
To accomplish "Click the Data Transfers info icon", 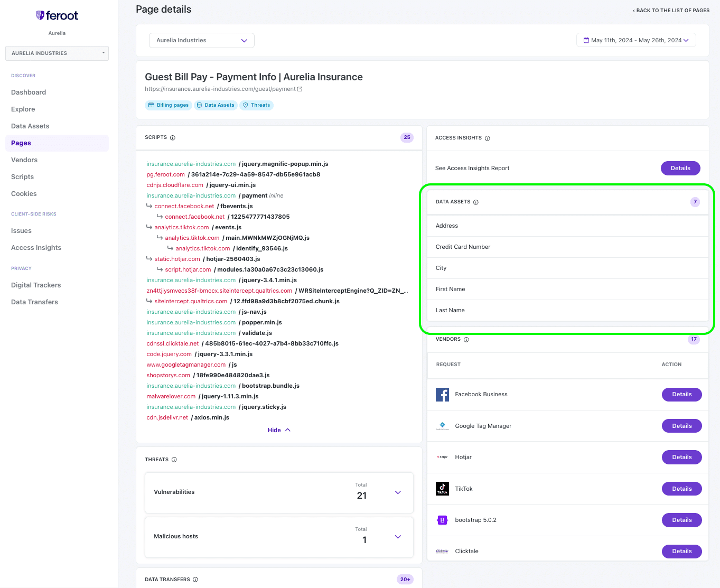I will (195, 580).
